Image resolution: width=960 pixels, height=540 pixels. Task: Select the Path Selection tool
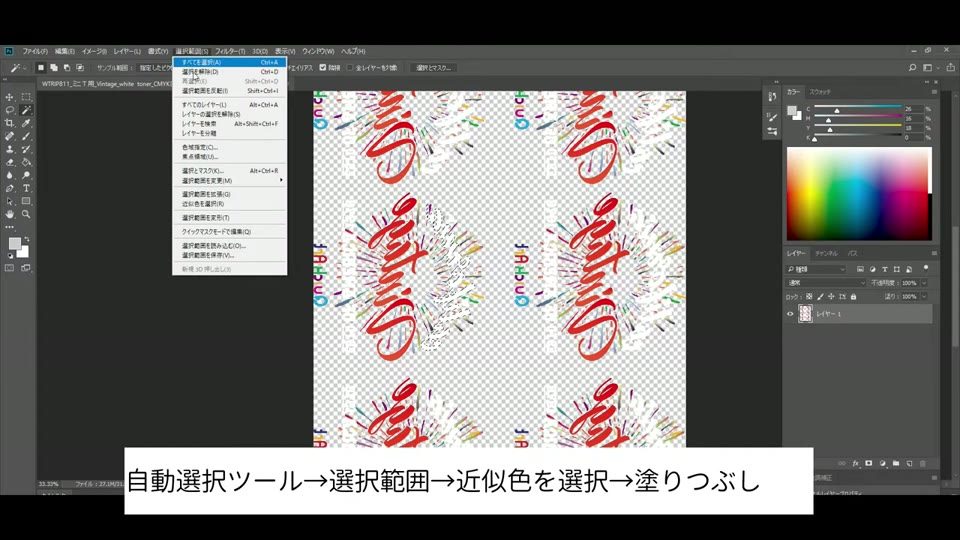[x=9, y=201]
